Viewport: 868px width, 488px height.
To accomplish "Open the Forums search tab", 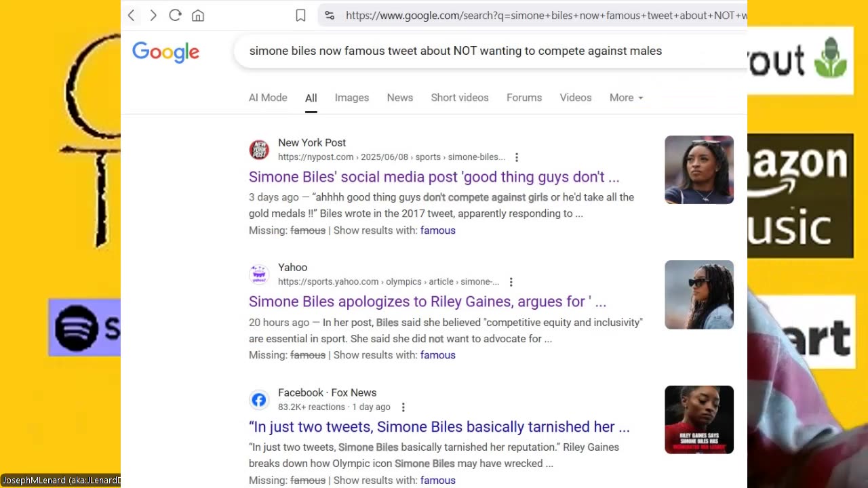I will coord(524,98).
